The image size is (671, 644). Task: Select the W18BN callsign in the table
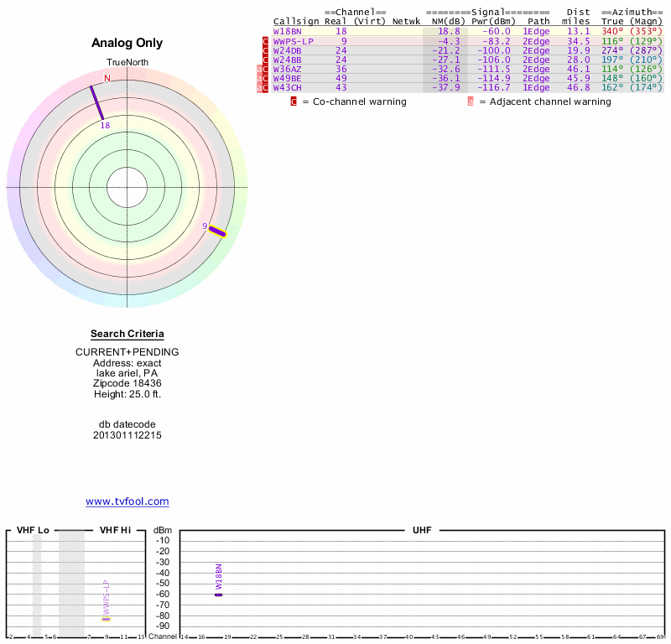click(x=287, y=31)
